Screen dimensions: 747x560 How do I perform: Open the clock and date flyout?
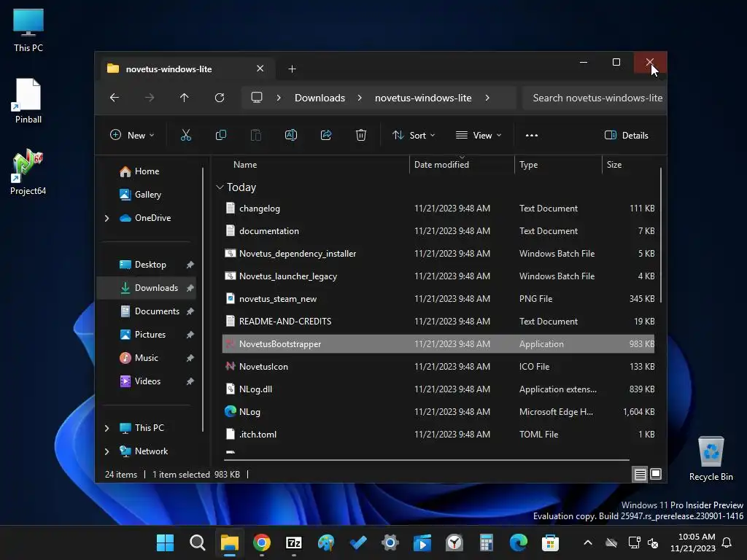click(x=693, y=542)
